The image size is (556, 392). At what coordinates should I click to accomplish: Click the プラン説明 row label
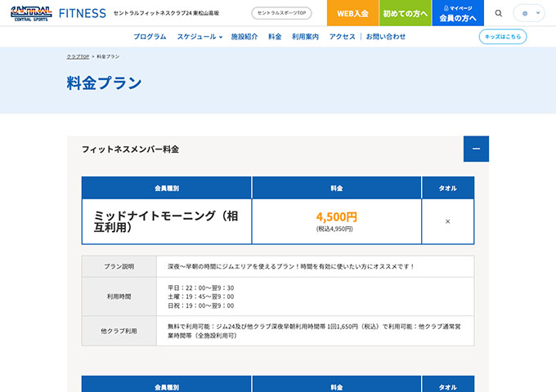click(x=119, y=266)
